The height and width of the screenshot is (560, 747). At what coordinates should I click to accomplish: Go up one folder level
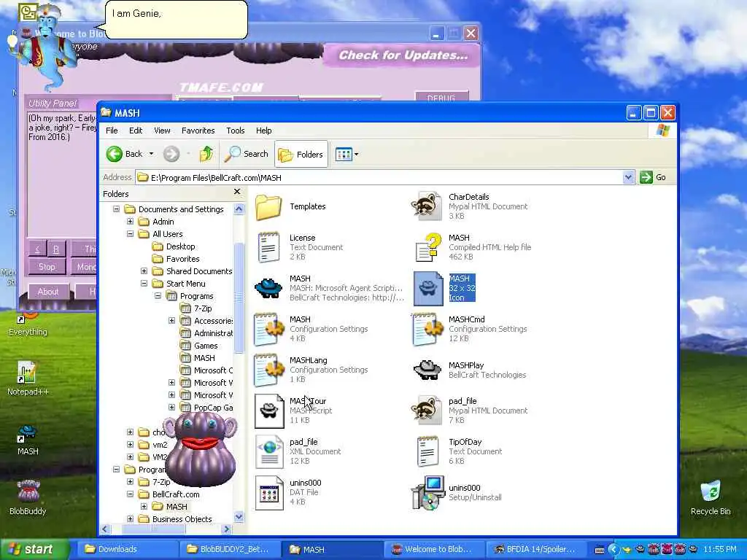coord(206,154)
